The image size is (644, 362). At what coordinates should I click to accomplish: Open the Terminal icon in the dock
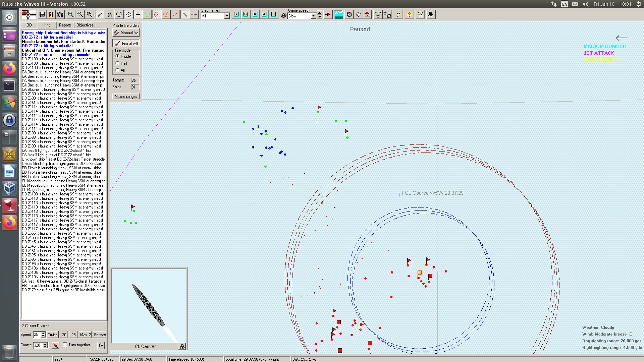point(9,85)
